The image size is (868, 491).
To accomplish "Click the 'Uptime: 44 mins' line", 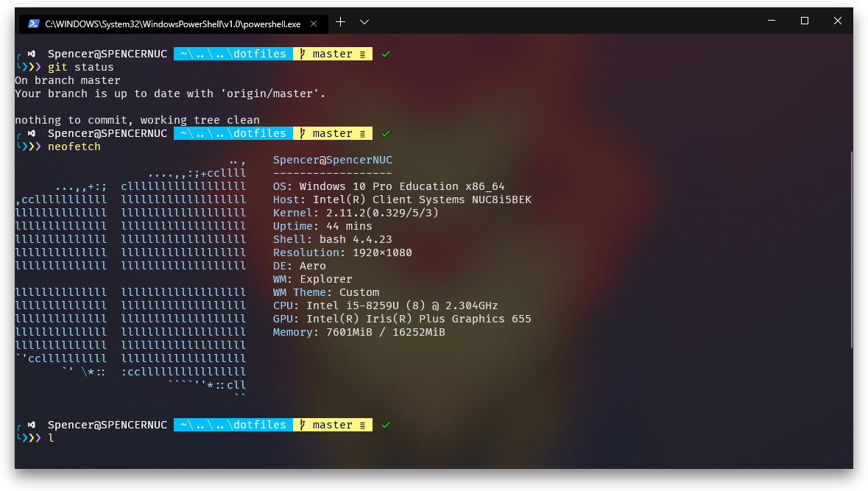I will click(x=322, y=227).
